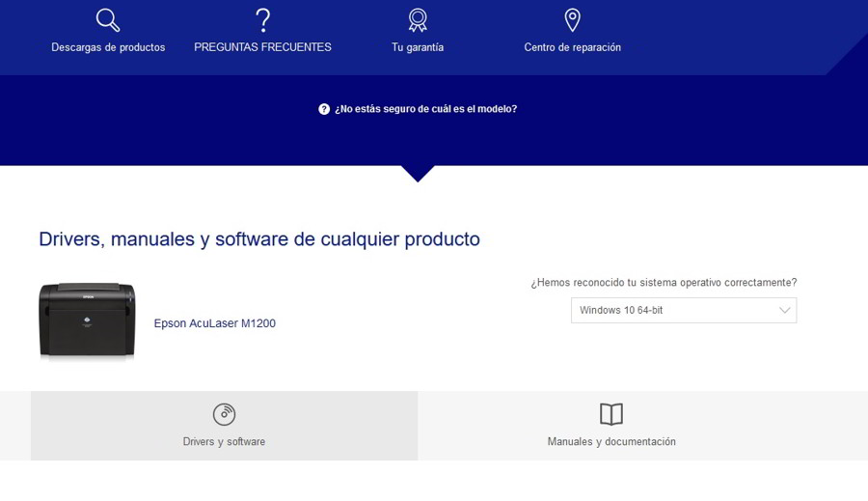Click the Epson printer thumbnail image
The width and height of the screenshot is (868, 501).
(87, 321)
